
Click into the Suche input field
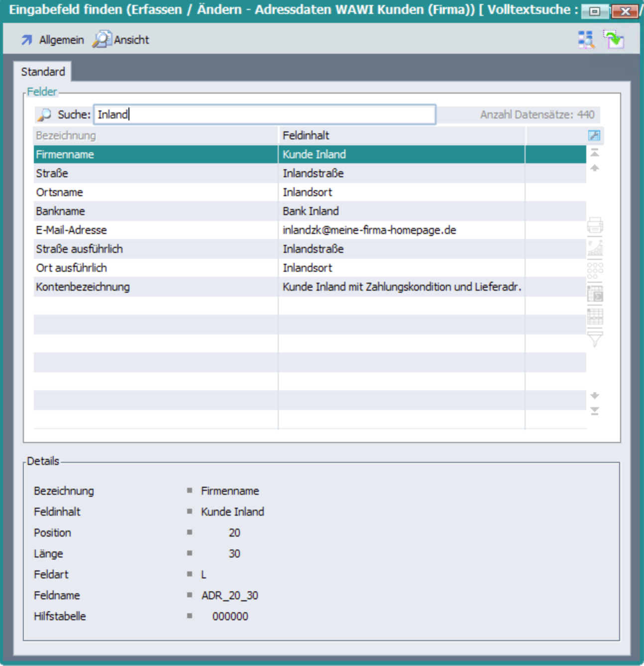(x=265, y=114)
